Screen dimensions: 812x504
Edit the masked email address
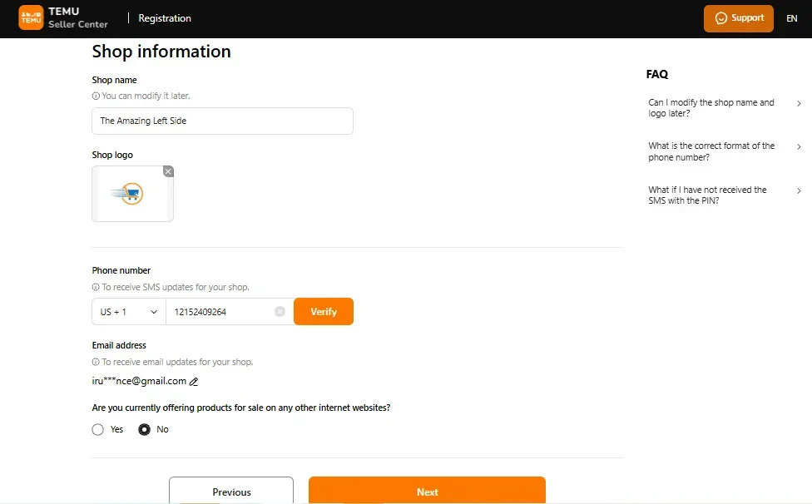[194, 381]
